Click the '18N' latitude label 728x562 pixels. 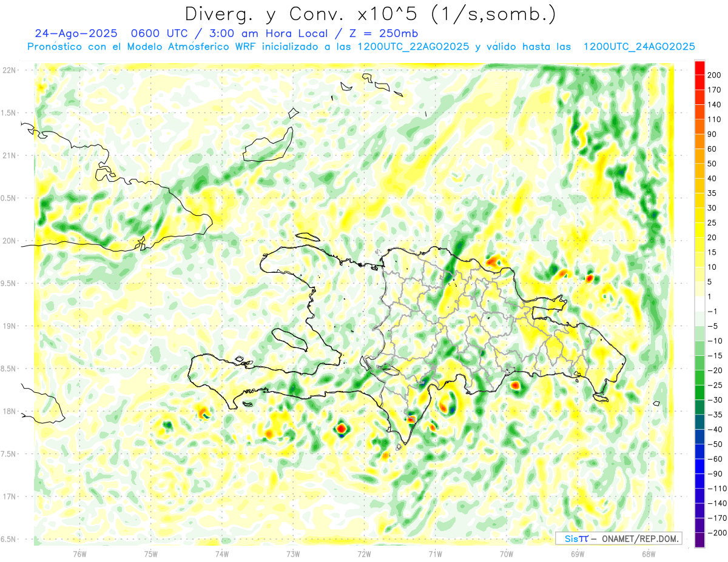coord(10,412)
